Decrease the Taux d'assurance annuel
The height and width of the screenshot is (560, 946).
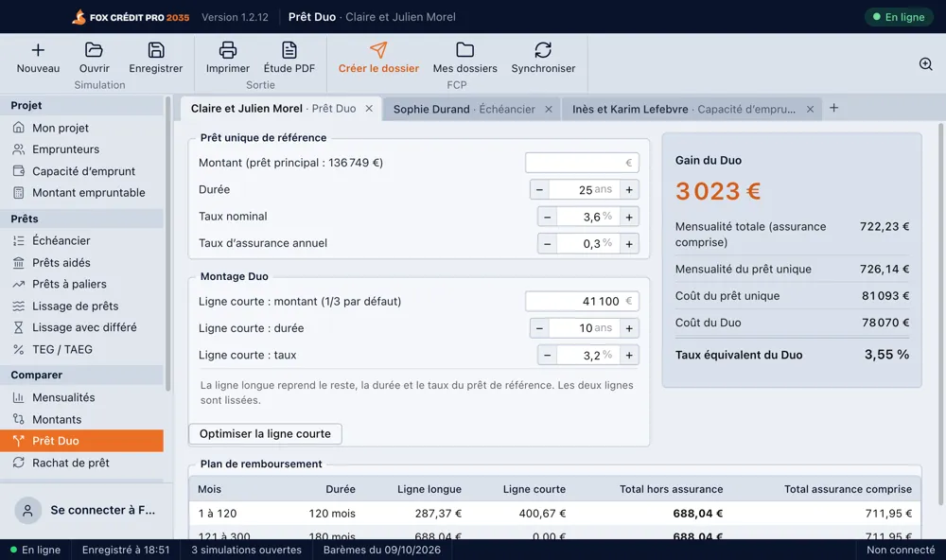[x=547, y=244]
